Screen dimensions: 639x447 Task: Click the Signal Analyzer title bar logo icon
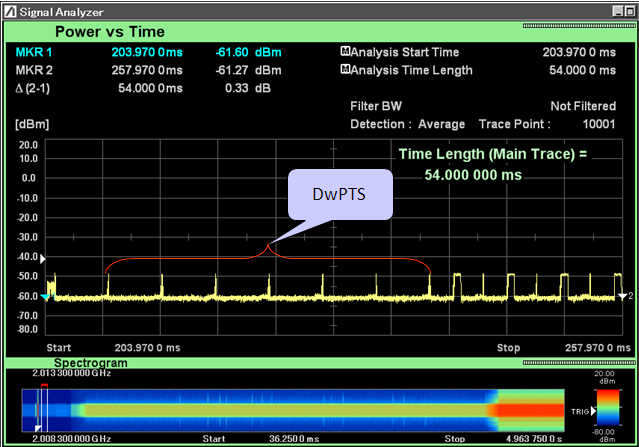pos(11,12)
